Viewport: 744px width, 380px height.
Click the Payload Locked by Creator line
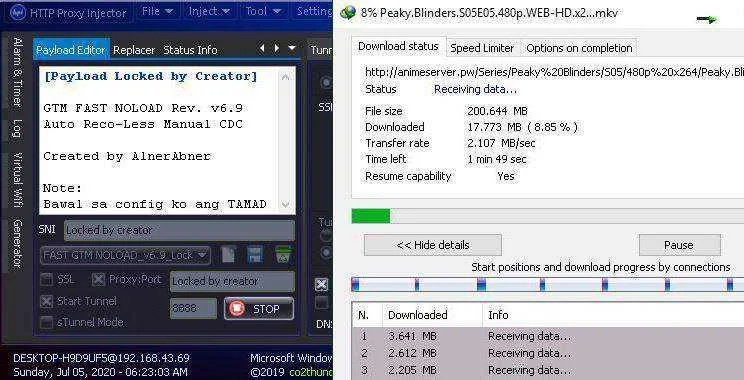pyautogui.click(x=150, y=76)
